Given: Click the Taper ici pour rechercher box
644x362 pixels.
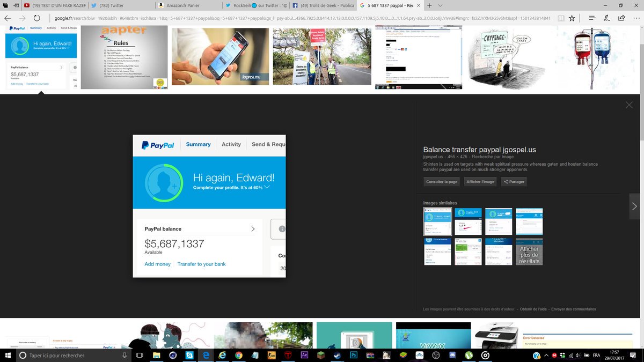Looking at the screenshot, I should pos(74,355).
